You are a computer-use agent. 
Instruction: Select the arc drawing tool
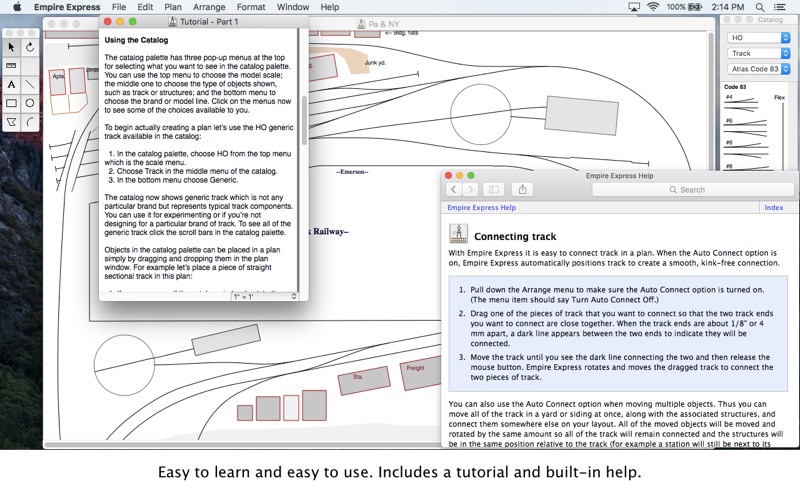point(30,122)
